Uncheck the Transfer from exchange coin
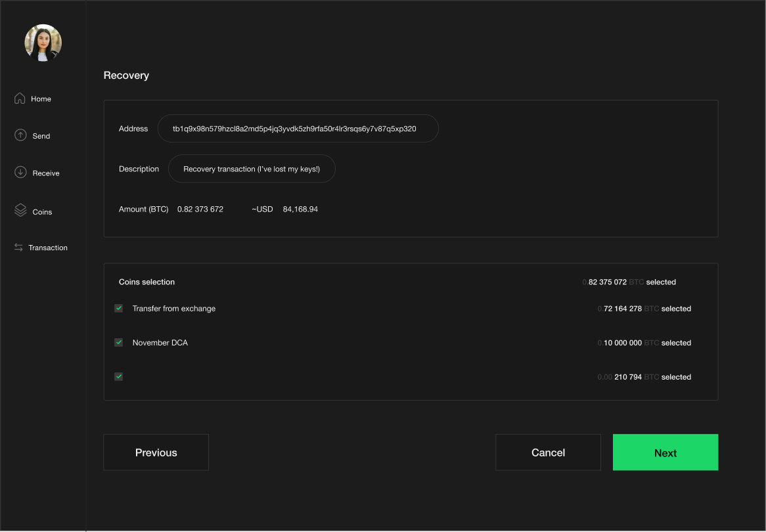Viewport: 766px width, 532px height. [119, 308]
